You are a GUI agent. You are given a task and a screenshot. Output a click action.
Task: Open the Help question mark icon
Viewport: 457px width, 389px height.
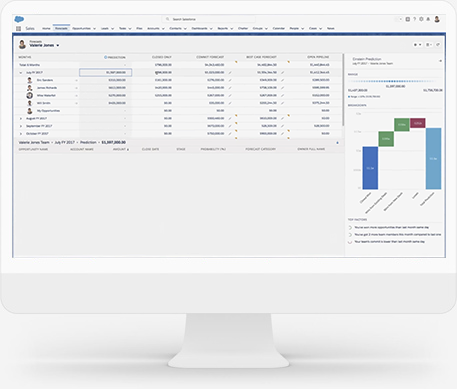pos(414,19)
